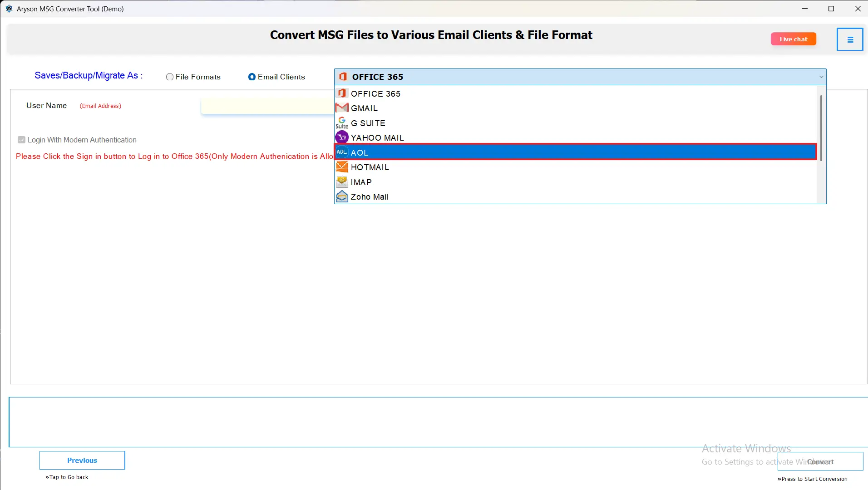Click the IMAP mail icon

click(342, 181)
